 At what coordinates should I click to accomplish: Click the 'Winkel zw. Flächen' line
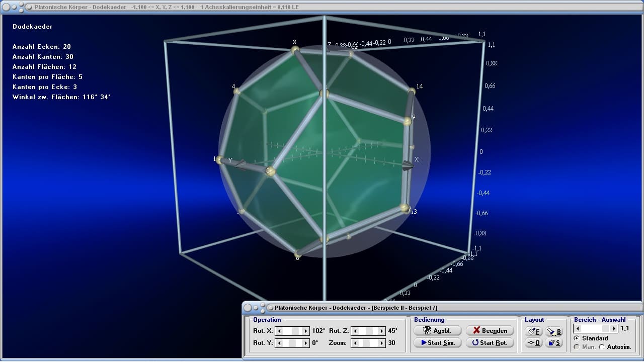tap(61, 97)
